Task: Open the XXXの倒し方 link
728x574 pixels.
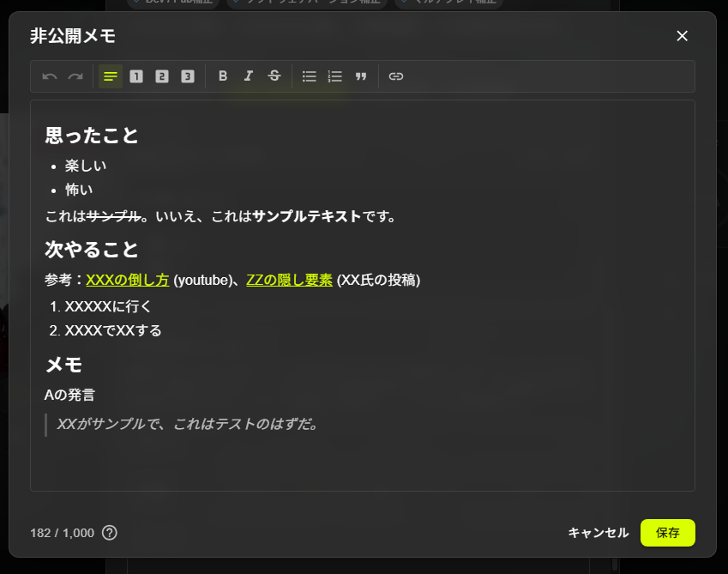Action: pyautogui.click(x=128, y=280)
